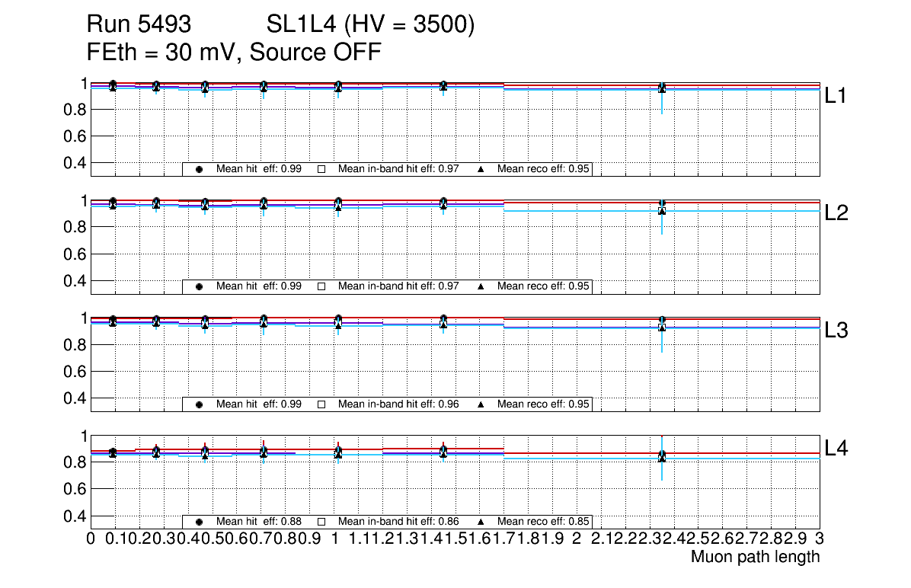Select the 'Mean hit eff: 0.88' legend text

259,522
